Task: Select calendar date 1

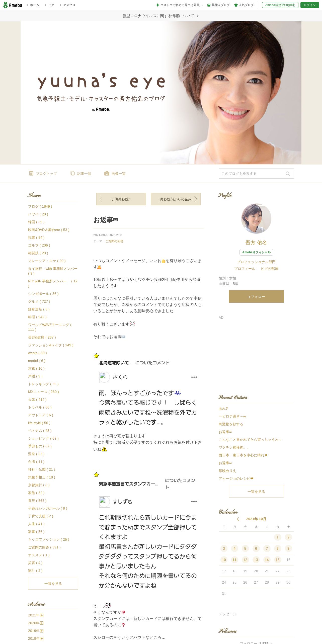Action: click(x=278, y=537)
